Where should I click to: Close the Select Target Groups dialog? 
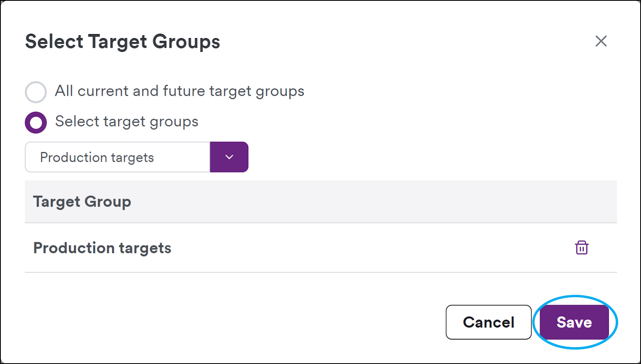point(601,41)
